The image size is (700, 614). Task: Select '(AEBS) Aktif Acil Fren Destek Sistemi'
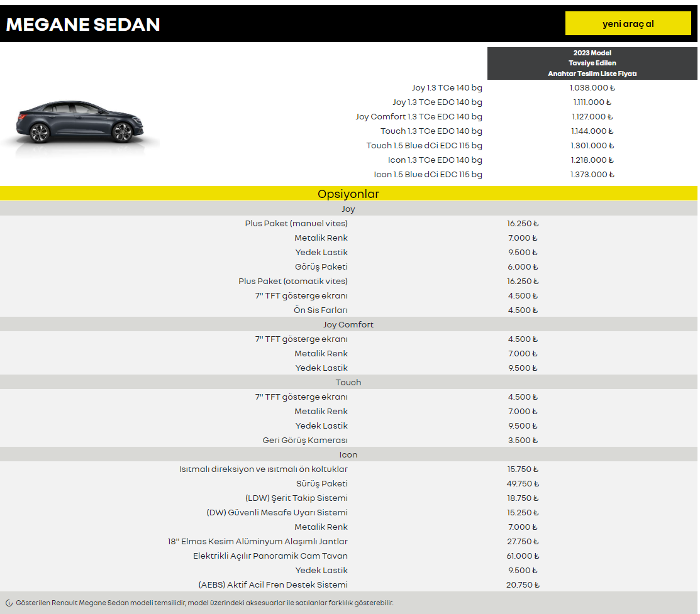pyautogui.click(x=273, y=584)
